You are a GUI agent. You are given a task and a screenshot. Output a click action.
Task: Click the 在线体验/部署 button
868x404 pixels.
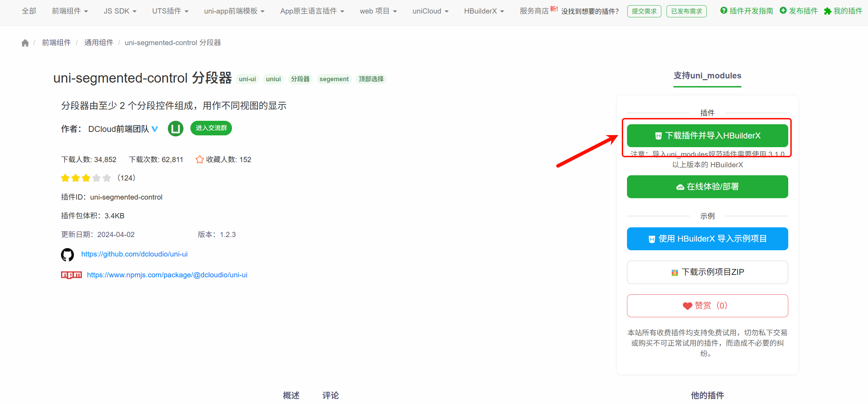click(x=707, y=187)
